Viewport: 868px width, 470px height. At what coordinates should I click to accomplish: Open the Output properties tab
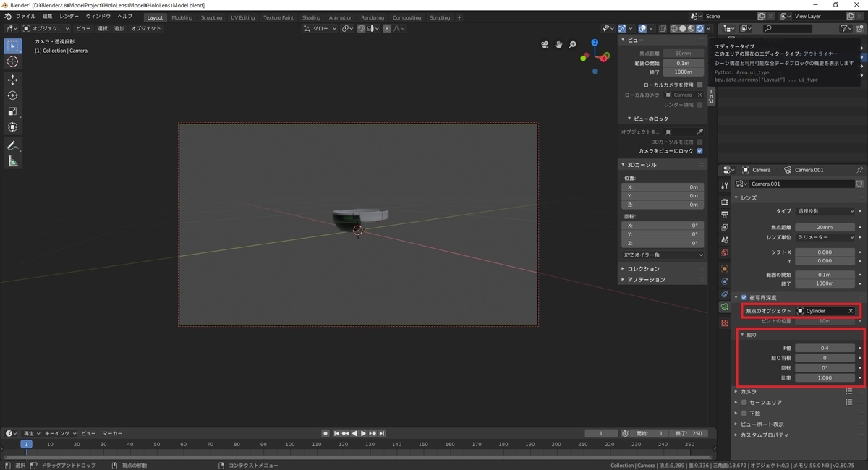coord(725,215)
